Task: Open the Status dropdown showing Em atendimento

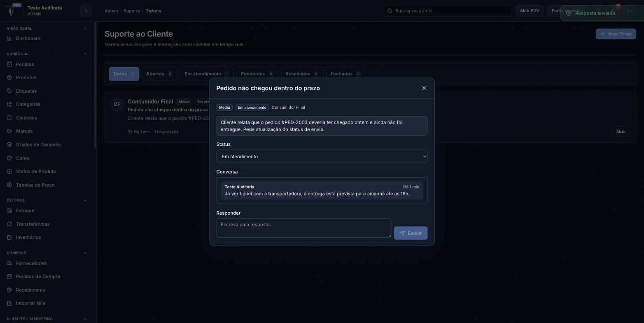Action: 322,157
